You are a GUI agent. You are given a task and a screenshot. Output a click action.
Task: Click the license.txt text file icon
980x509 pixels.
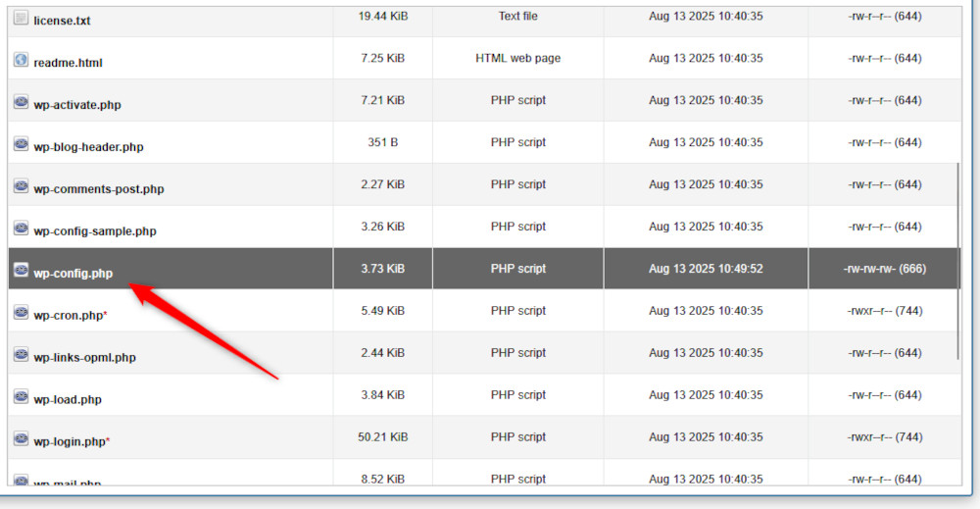coord(21,18)
